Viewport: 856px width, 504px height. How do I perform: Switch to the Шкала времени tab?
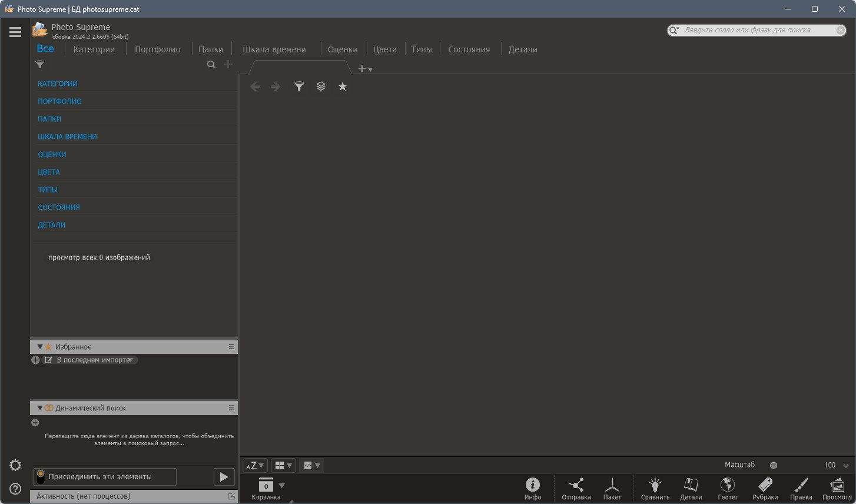coord(274,49)
